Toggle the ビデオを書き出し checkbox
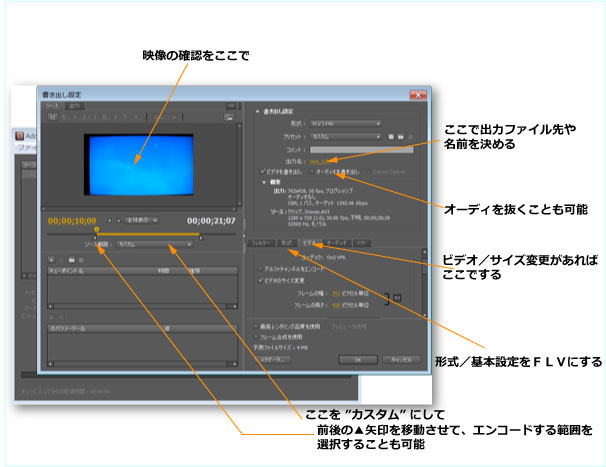The height and width of the screenshot is (467, 606). pyautogui.click(x=262, y=171)
